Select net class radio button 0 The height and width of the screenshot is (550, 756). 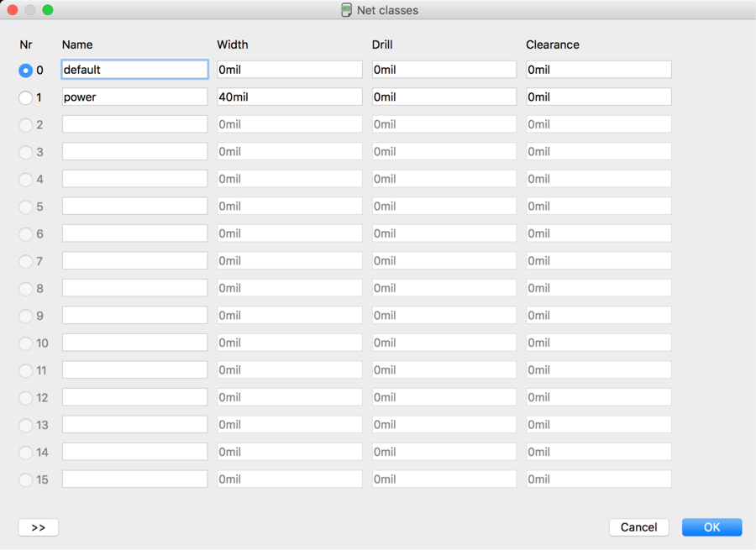[x=25, y=71]
